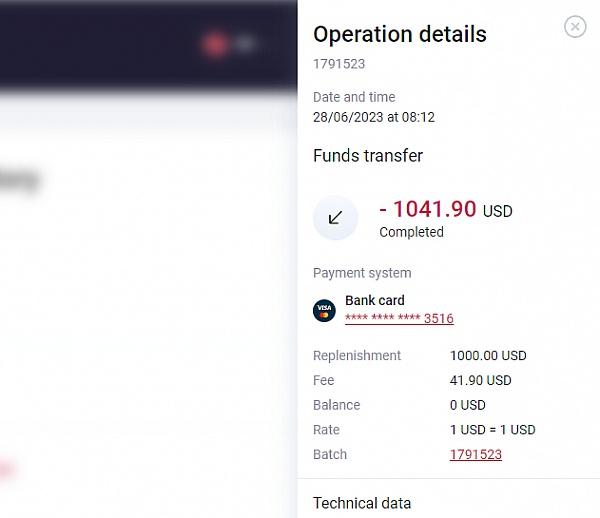
Task: Select the date 28/06/2023 at 08:12
Action: click(x=374, y=117)
